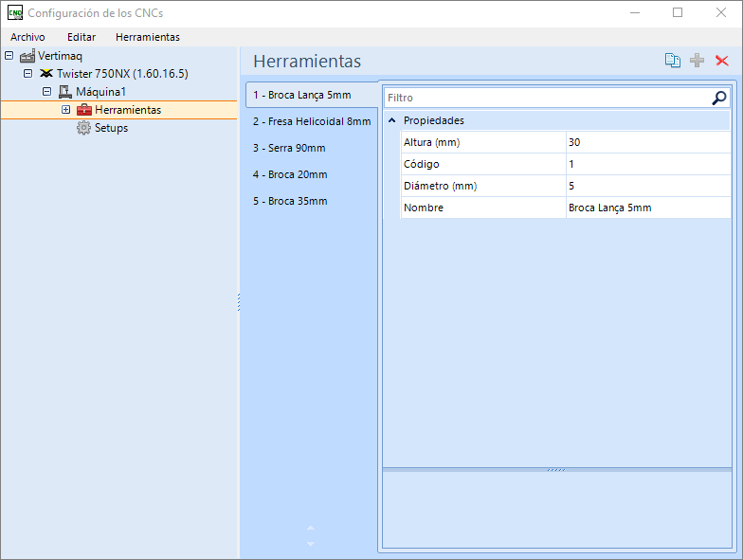This screenshot has height=560, width=743.
Task: Click the Vertimaq factory icon
Action: point(27,56)
